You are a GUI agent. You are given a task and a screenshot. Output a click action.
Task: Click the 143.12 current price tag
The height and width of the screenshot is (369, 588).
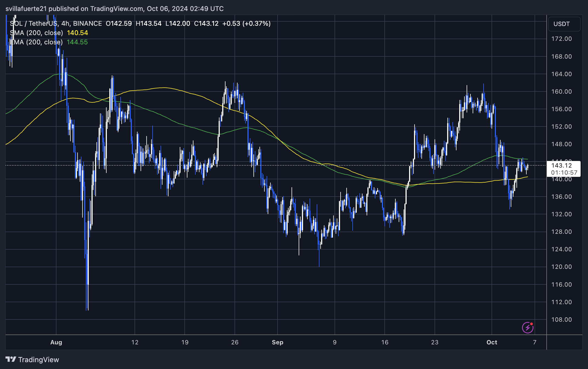(x=561, y=165)
